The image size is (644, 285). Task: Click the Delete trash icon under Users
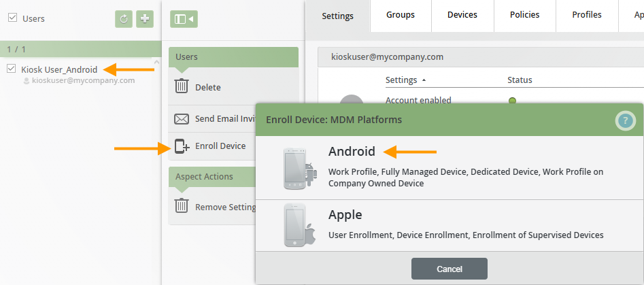181,86
